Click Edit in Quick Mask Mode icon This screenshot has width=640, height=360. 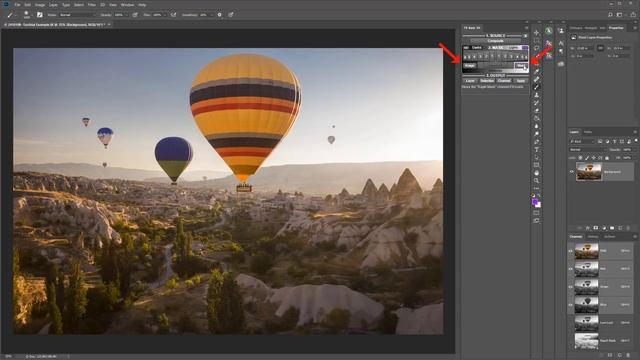(536, 213)
